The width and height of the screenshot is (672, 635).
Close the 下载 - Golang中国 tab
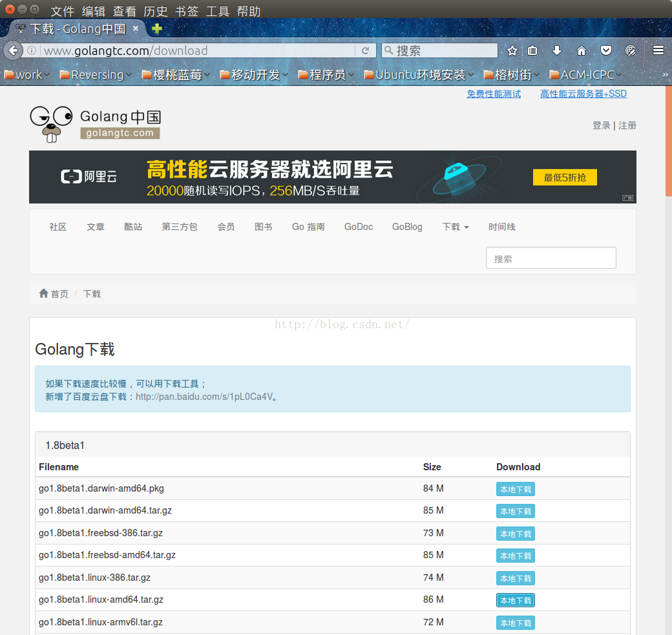point(136,28)
